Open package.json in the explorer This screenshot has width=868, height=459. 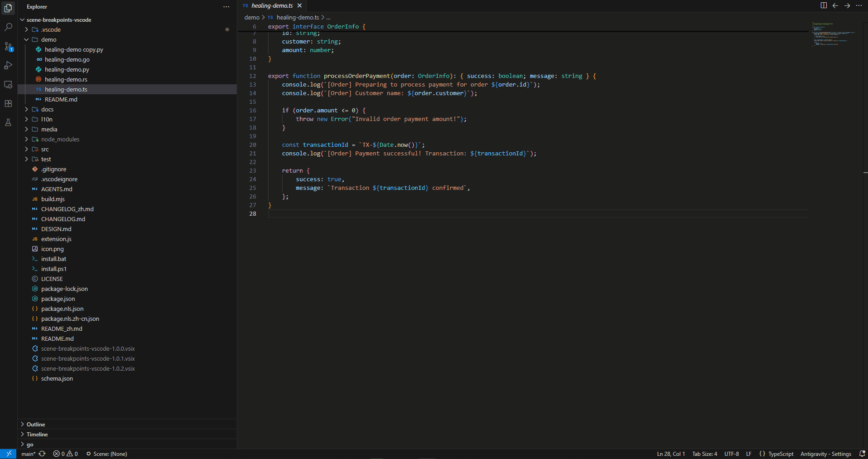click(x=127, y=299)
